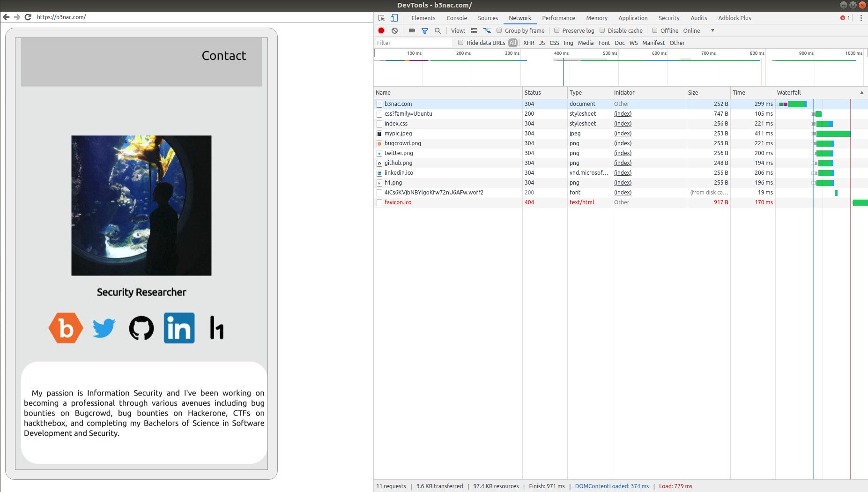This screenshot has width=868, height=492.
Task: Click the red error count indicator
Action: 845,18
